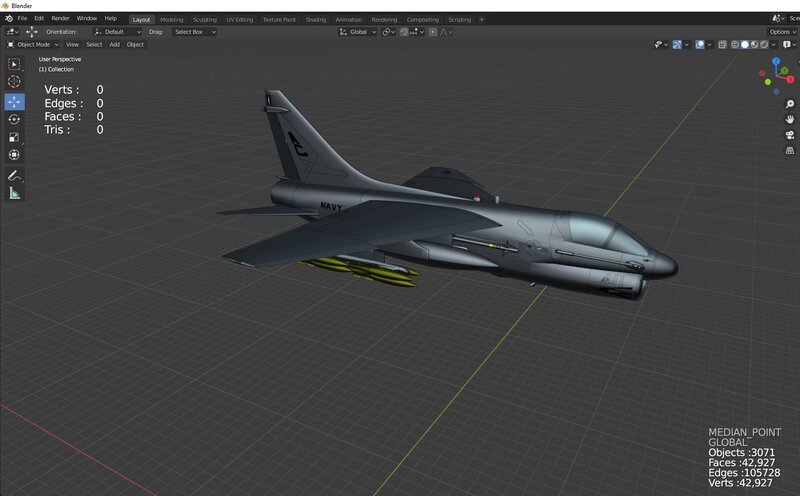Activate the 3D Cursor tool
800x496 pixels.
[x=14, y=82]
